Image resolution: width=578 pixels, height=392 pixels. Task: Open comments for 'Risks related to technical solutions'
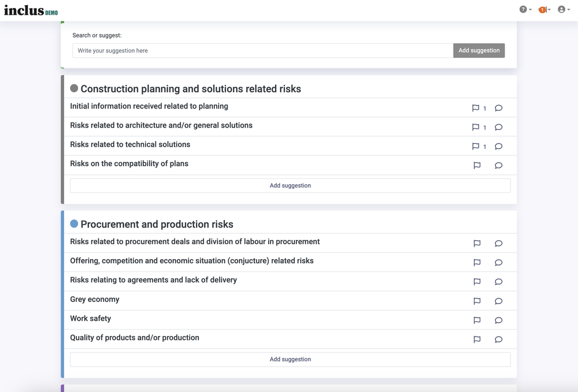pos(498,146)
